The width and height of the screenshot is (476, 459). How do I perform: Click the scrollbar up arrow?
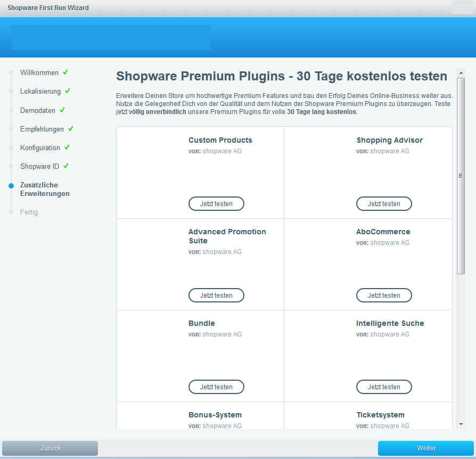coord(461,73)
